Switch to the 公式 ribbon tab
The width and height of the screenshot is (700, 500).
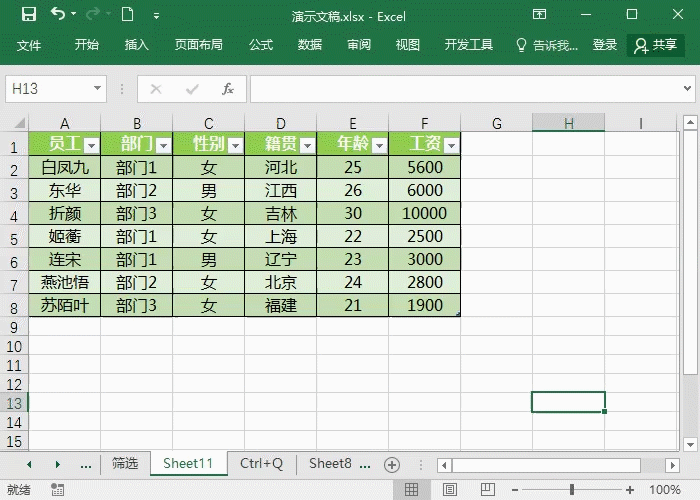[261, 45]
